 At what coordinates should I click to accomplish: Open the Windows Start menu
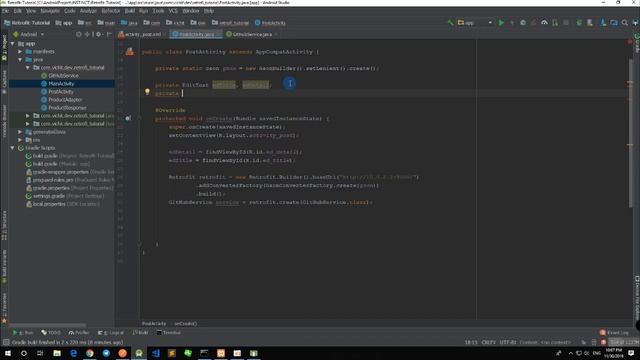(8, 353)
